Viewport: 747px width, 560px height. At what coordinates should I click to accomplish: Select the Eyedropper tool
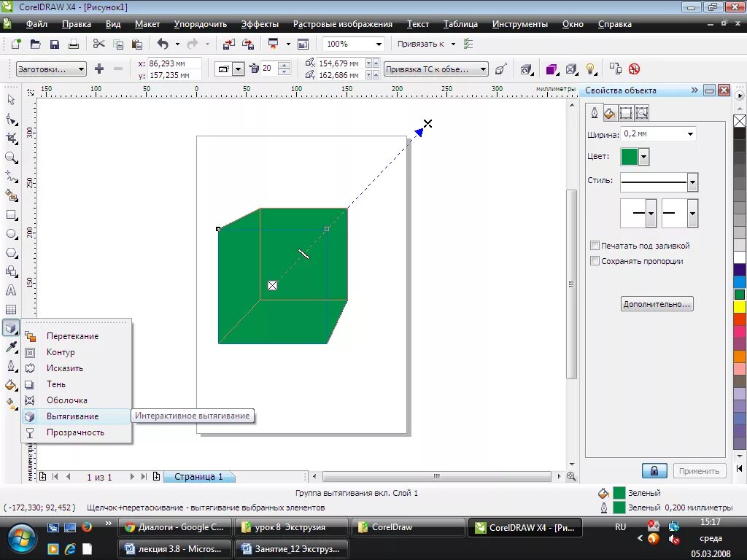coord(11,346)
